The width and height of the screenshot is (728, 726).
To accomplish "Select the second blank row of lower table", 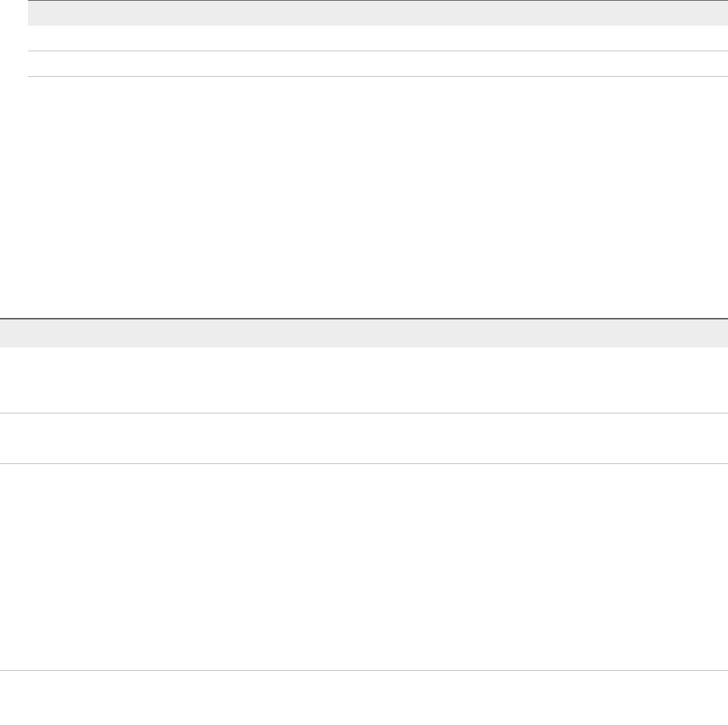I will tap(364, 438).
